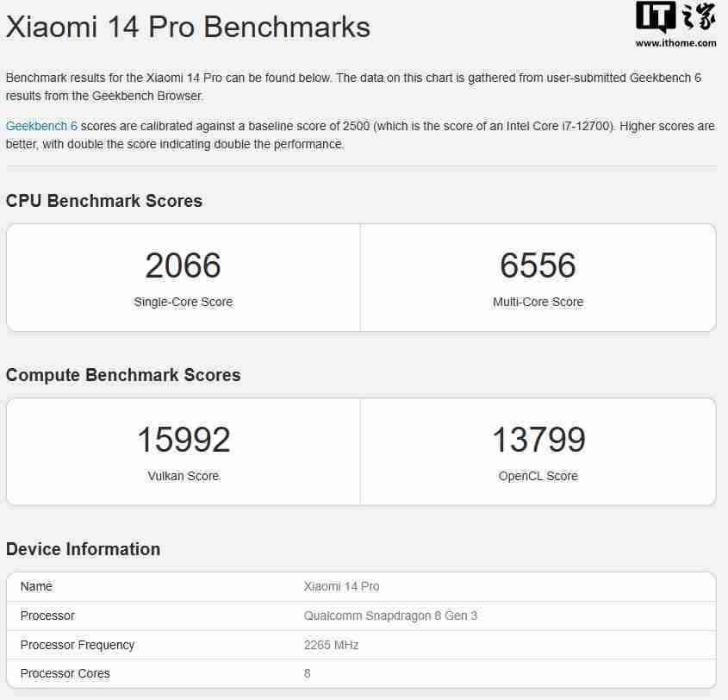Select the 2265 MHz frequency value

click(x=328, y=645)
